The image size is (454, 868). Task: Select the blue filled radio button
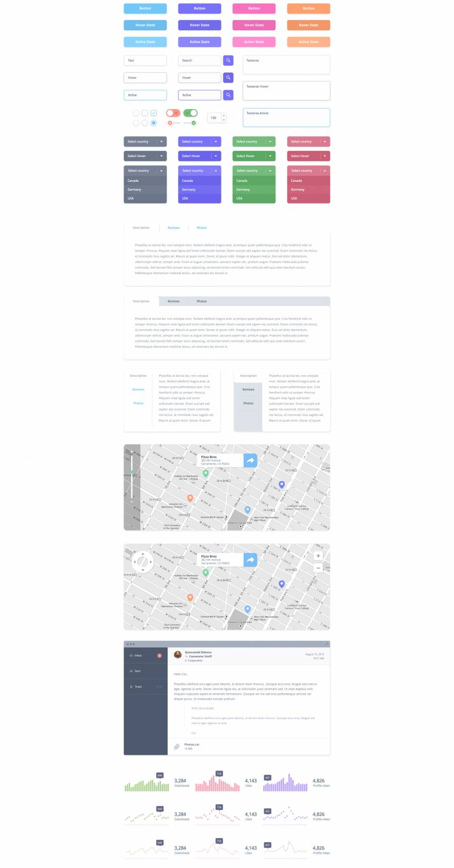point(154,123)
